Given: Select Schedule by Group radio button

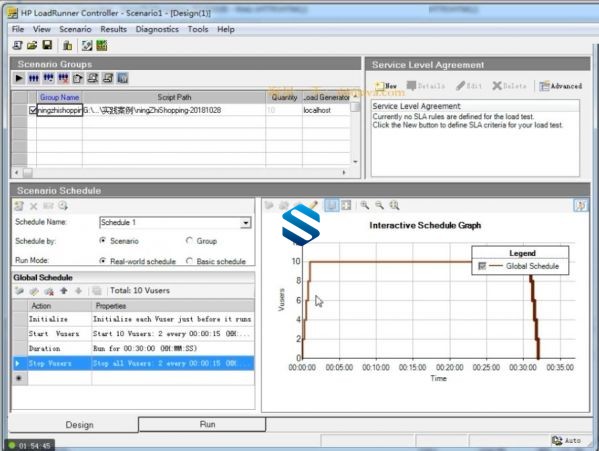Looking at the screenshot, I should click(x=189, y=241).
